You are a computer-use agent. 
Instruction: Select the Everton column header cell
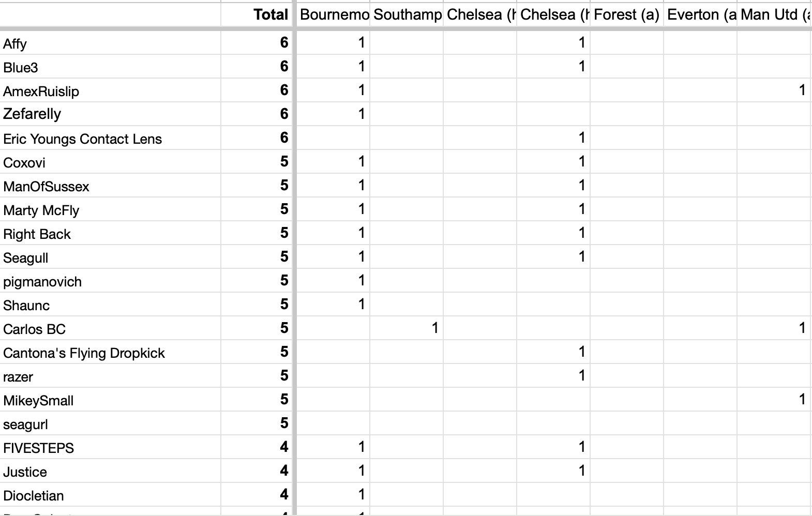pyautogui.click(x=700, y=14)
